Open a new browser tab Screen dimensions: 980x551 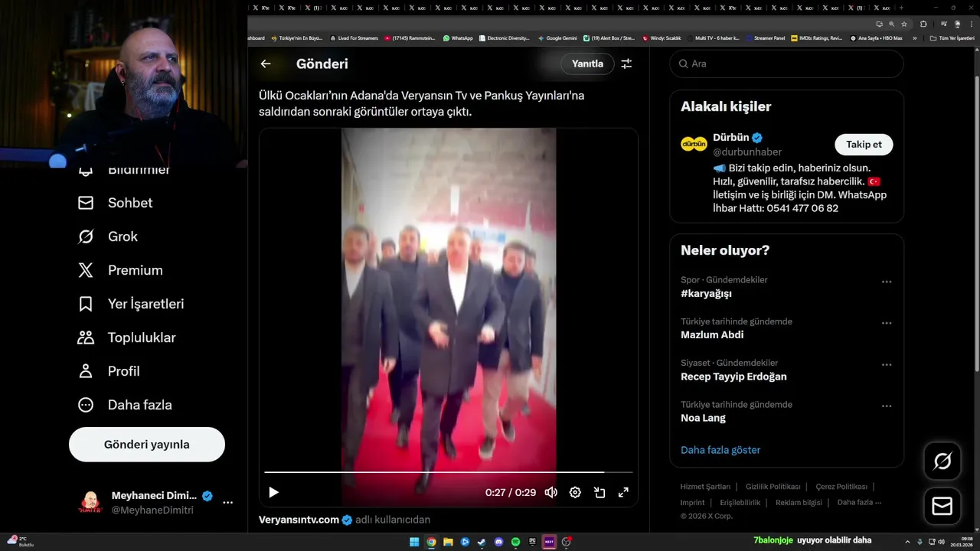(901, 8)
